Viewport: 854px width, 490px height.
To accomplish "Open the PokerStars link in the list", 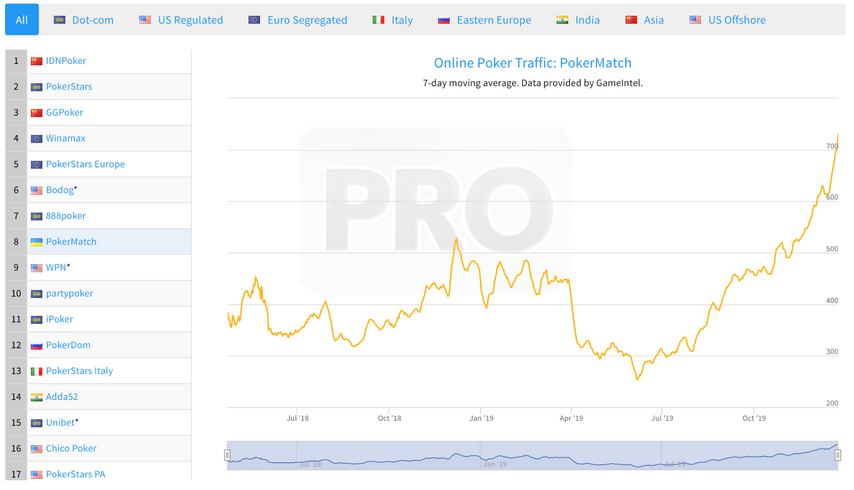I will (x=69, y=87).
